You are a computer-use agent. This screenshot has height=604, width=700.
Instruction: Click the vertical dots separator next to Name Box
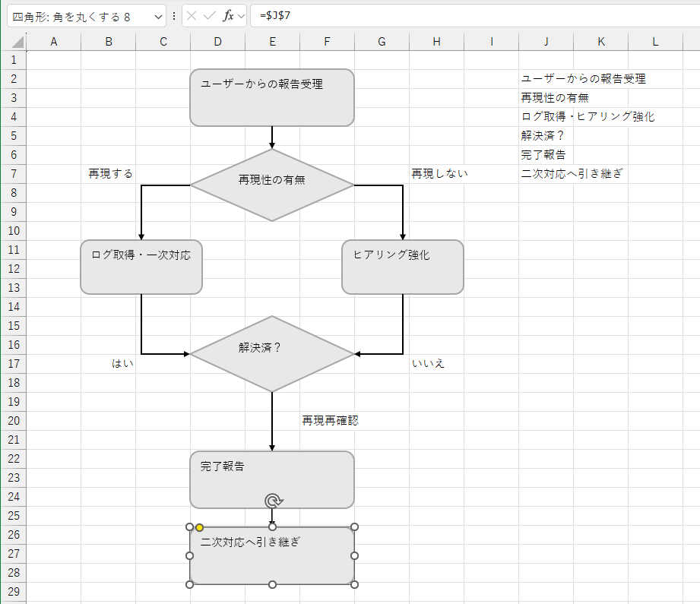tap(175, 14)
